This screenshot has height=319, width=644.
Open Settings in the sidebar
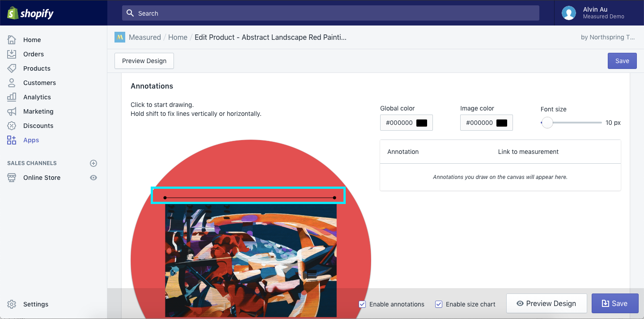(36, 304)
